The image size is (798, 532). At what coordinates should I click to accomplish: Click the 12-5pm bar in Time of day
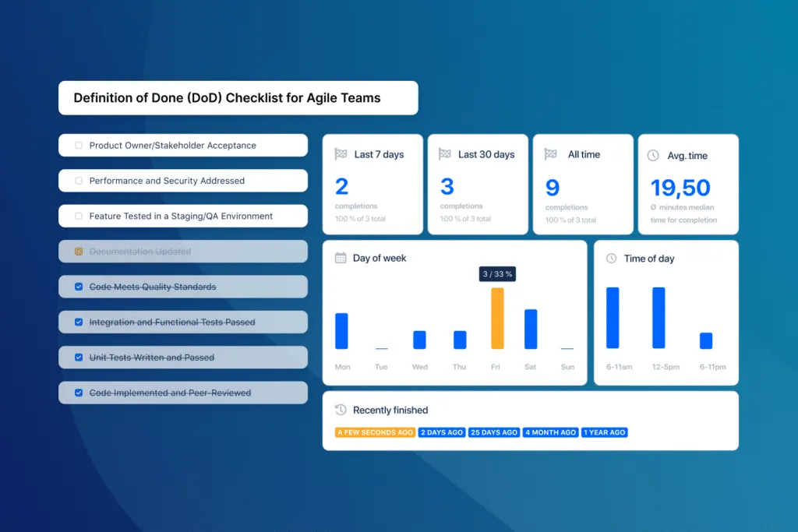[x=659, y=318]
